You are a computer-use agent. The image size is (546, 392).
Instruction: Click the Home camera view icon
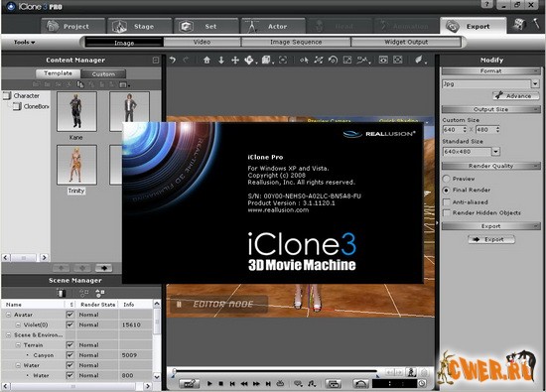(x=206, y=60)
